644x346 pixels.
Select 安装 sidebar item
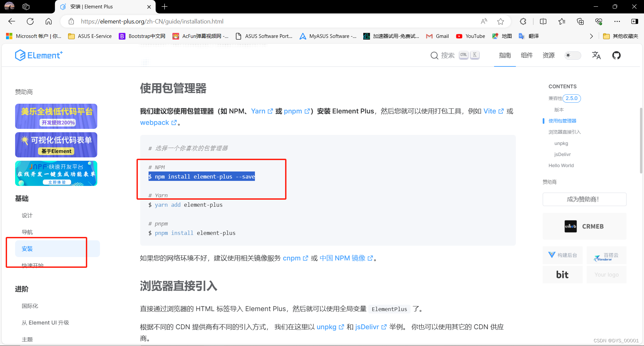point(57,249)
